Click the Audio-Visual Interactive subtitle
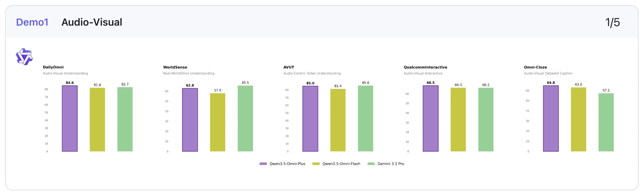Image resolution: width=644 pixels, height=195 pixels. 423,73
